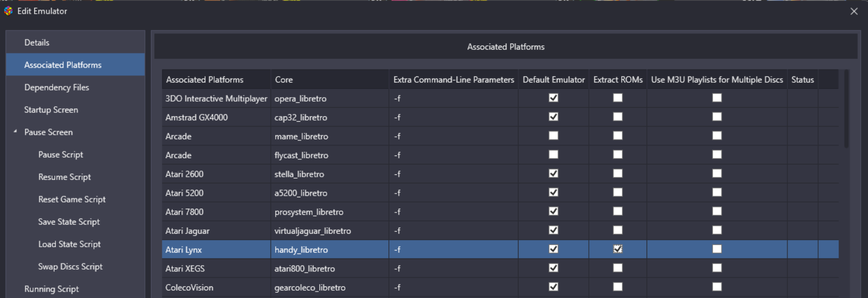Edit the -f parameter for Atari Jaguar
This screenshot has width=868, height=298.
453,231
